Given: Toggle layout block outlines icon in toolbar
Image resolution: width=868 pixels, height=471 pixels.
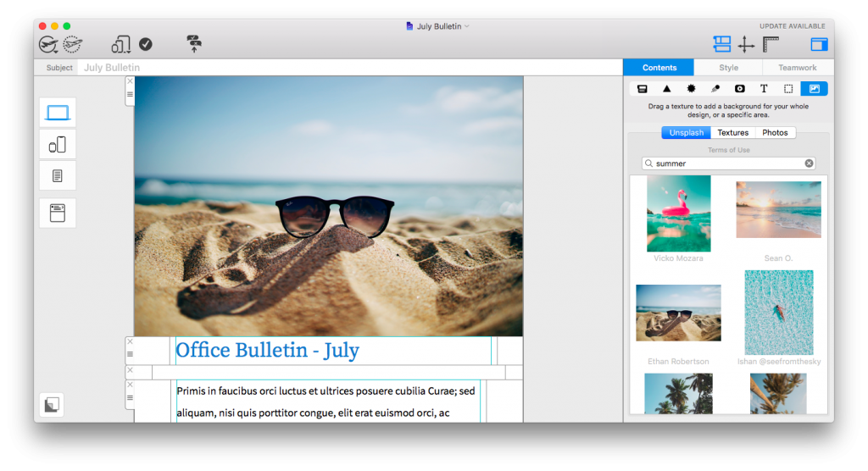Looking at the screenshot, I should click(x=722, y=44).
